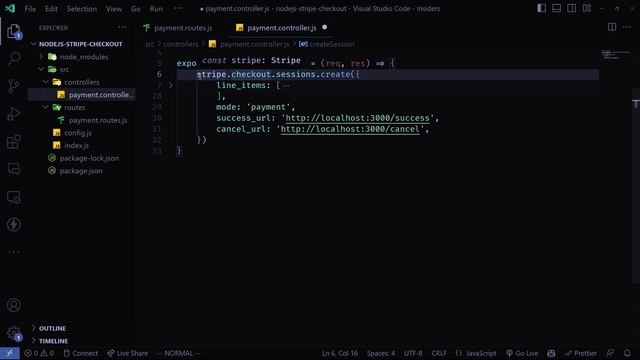
Task: Open the Go menu
Action: point(136,9)
